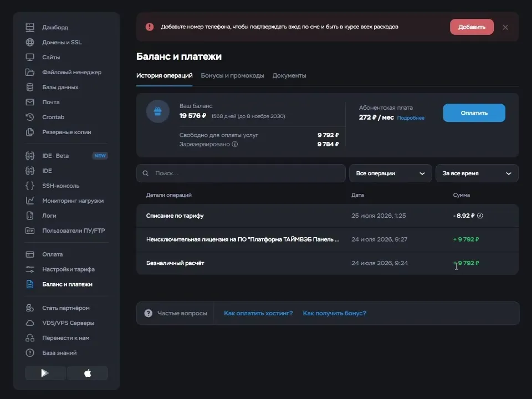The height and width of the screenshot is (399, 532).
Task: Click the wallet icon beside Ваш баланс
Action: point(158,111)
